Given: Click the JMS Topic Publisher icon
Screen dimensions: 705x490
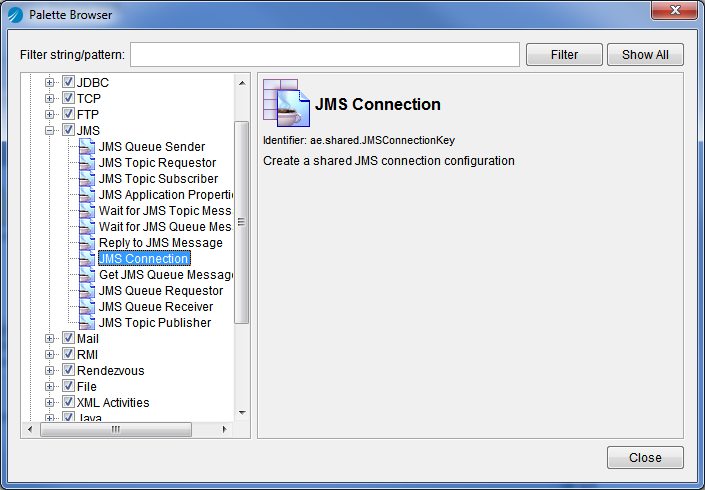Looking at the screenshot, I should pyautogui.click(x=87, y=322).
